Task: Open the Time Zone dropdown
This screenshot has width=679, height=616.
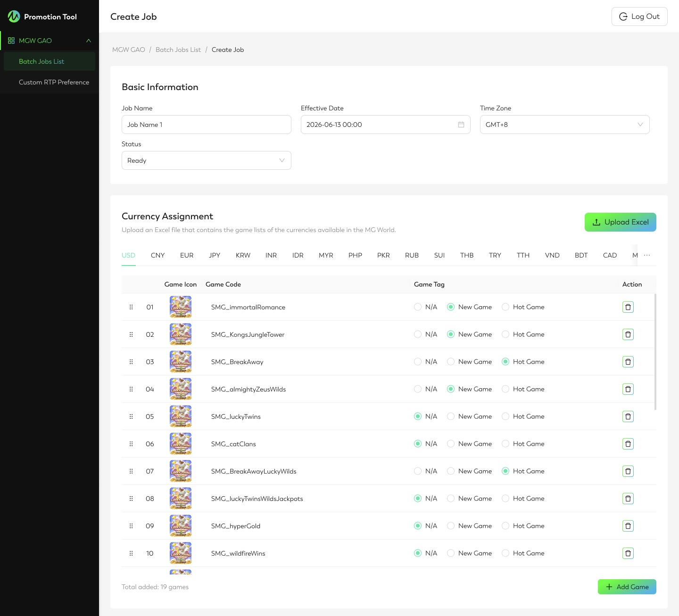Action: (x=564, y=125)
